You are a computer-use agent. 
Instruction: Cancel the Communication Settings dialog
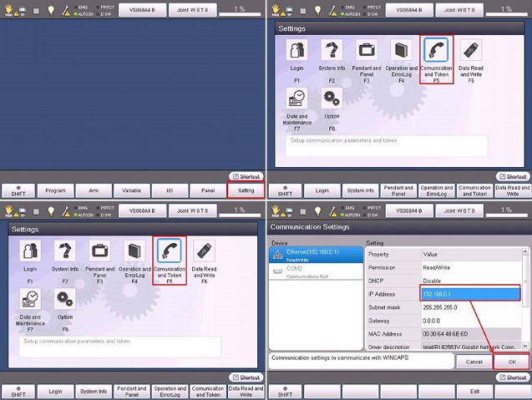pos(474,362)
